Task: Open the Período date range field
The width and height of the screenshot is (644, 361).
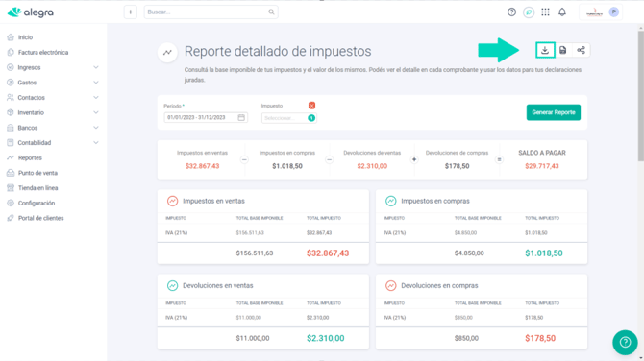Action: [x=206, y=118]
